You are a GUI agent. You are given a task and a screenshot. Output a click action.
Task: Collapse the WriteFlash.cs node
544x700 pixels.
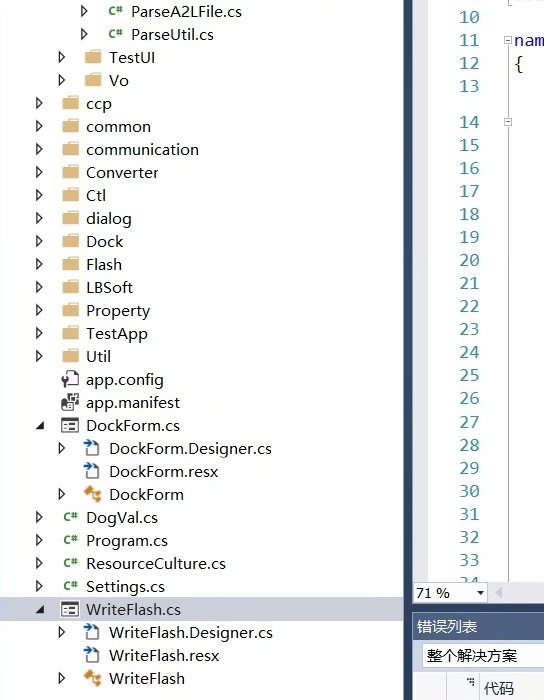coord(40,610)
